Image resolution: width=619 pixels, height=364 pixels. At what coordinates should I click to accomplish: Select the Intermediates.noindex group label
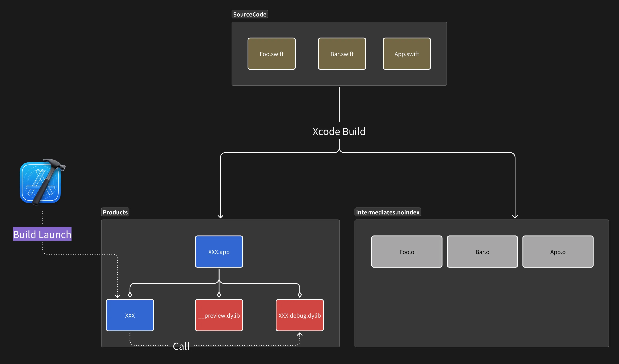(x=387, y=212)
